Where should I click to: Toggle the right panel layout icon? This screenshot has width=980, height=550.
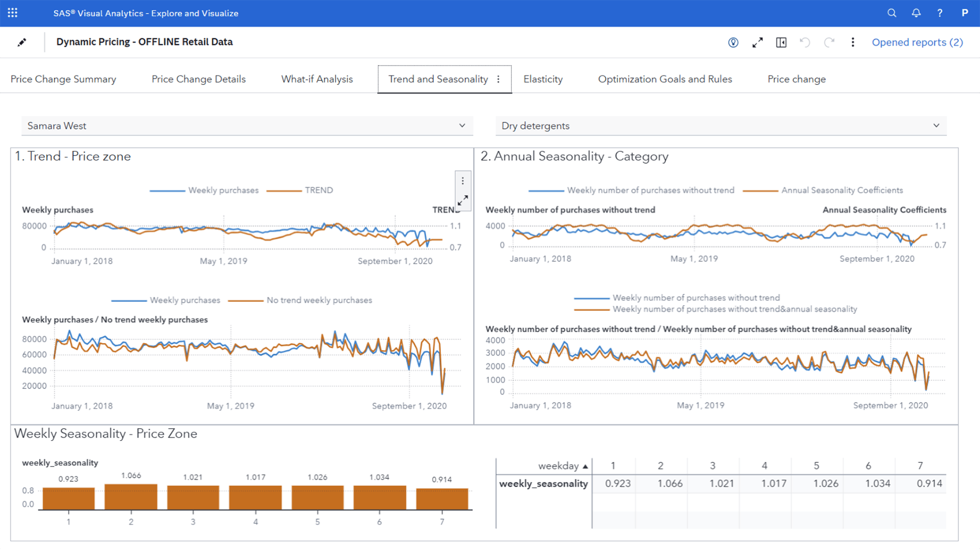click(x=781, y=42)
